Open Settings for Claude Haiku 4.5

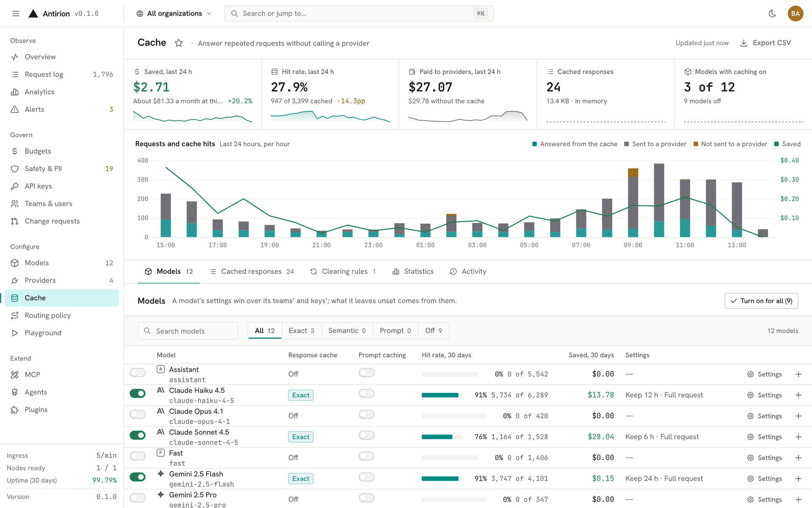click(x=764, y=395)
